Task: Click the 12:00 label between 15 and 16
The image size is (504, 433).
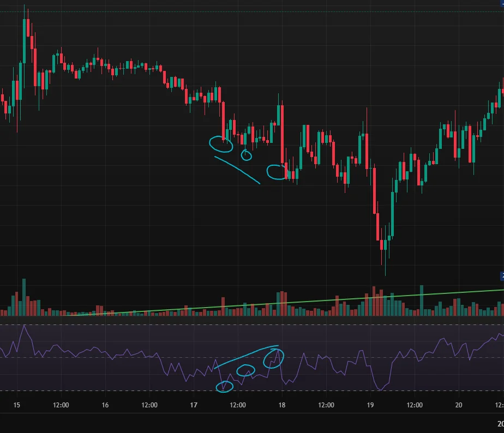Action: coord(61,405)
